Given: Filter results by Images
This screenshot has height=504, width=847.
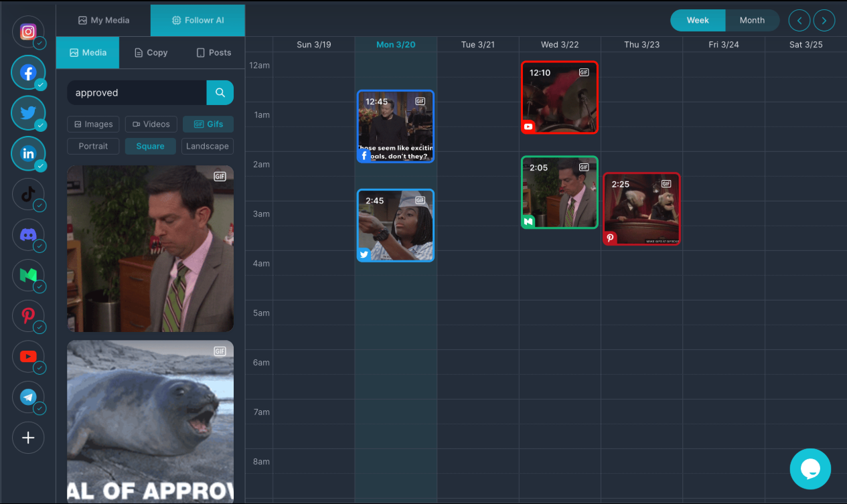Looking at the screenshot, I should point(93,124).
